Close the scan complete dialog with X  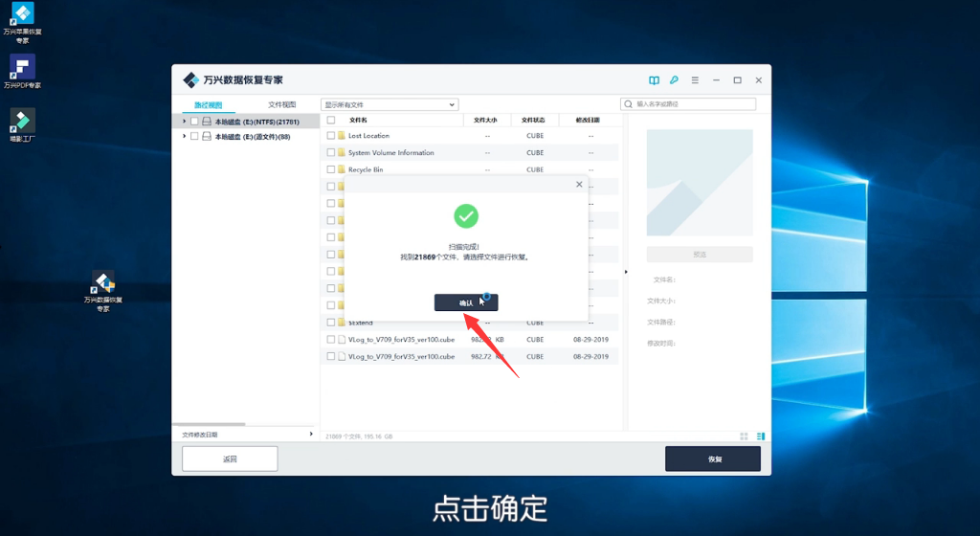tap(579, 185)
